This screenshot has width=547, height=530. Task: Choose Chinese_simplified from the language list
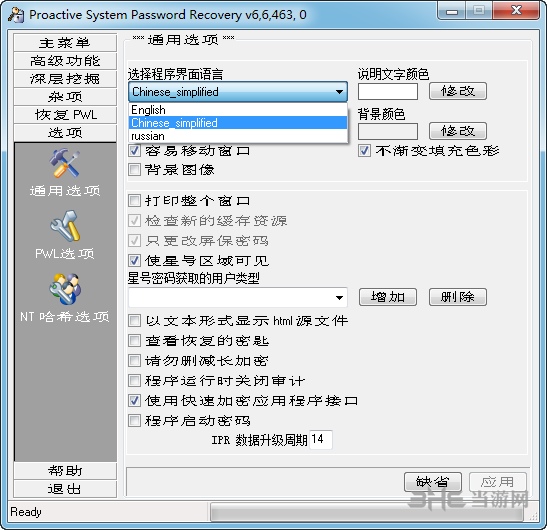pyautogui.click(x=238, y=123)
